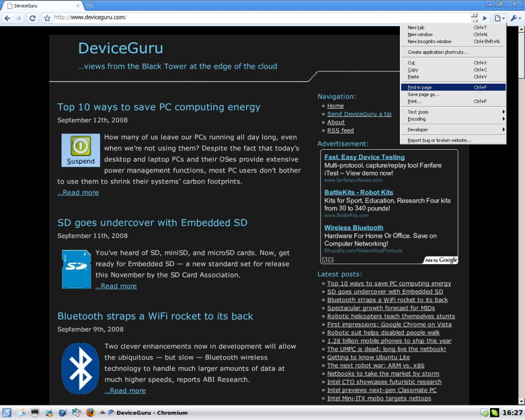Screen dimensions: 525x420
Task: Open the page control menu button
Action: [x=499, y=18]
